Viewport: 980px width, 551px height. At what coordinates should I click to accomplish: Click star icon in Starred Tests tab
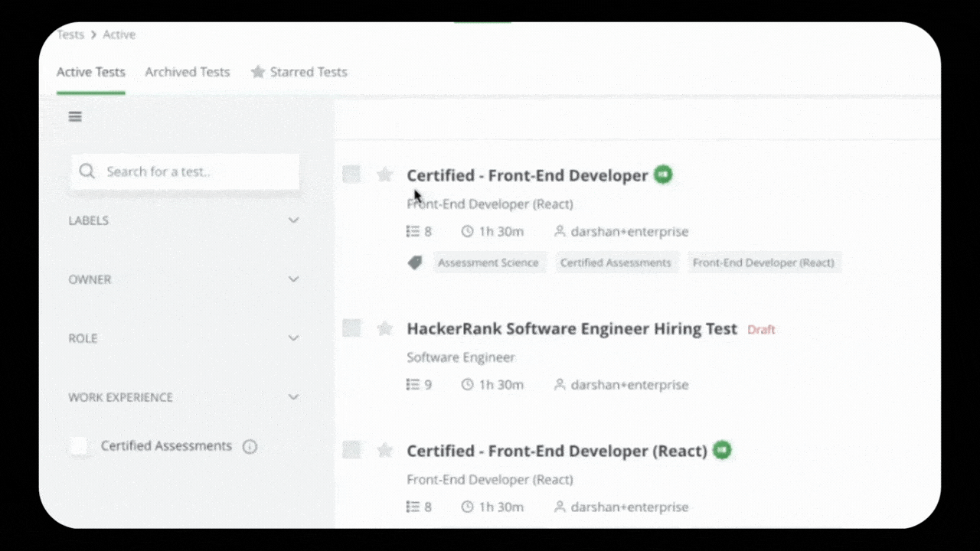point(258,72)
